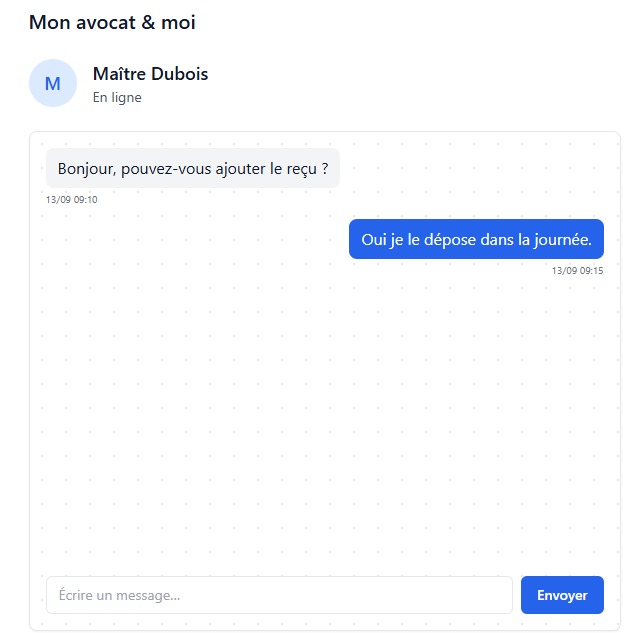Click the word "journée" in sent reply
Image resolution: width=631 pixels, height=633 pixels.
click(562, 239)
